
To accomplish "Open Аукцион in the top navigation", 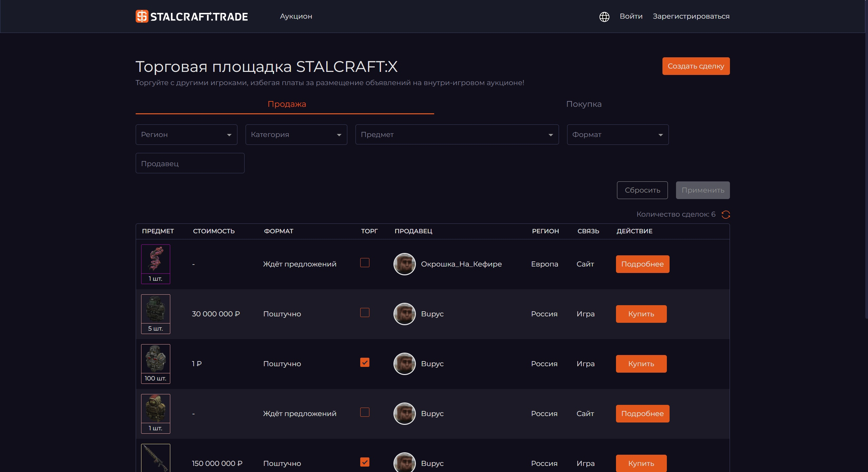I will click(296, 16).
